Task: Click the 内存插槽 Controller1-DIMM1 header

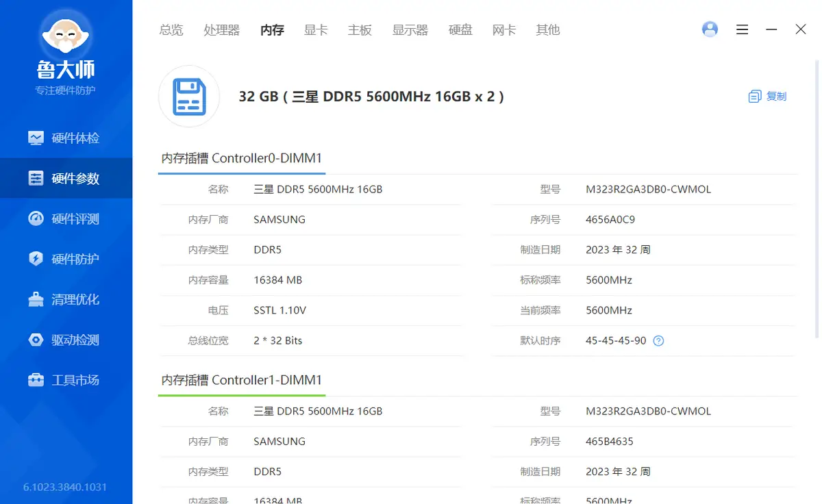Action: [241, 380]
